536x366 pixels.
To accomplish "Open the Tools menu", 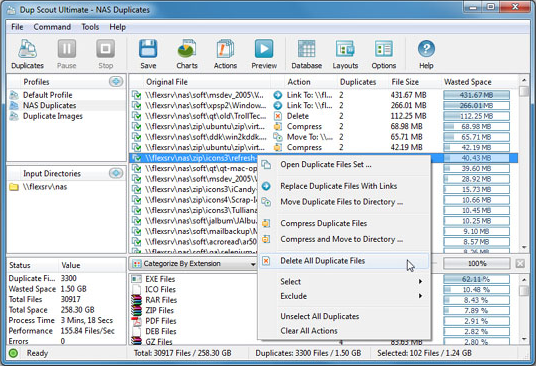I will (x=90, y=27).
